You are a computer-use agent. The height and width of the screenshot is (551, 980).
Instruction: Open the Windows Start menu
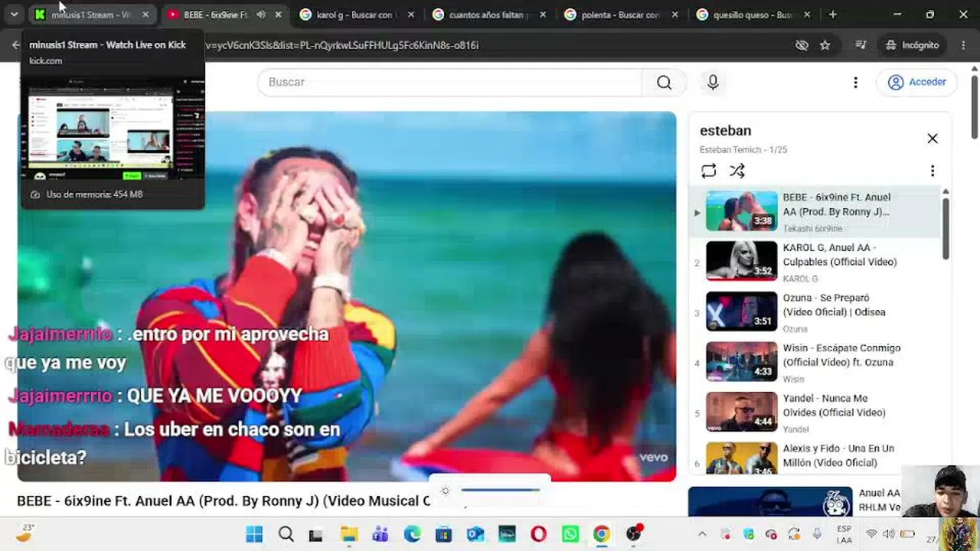[254, 534]
